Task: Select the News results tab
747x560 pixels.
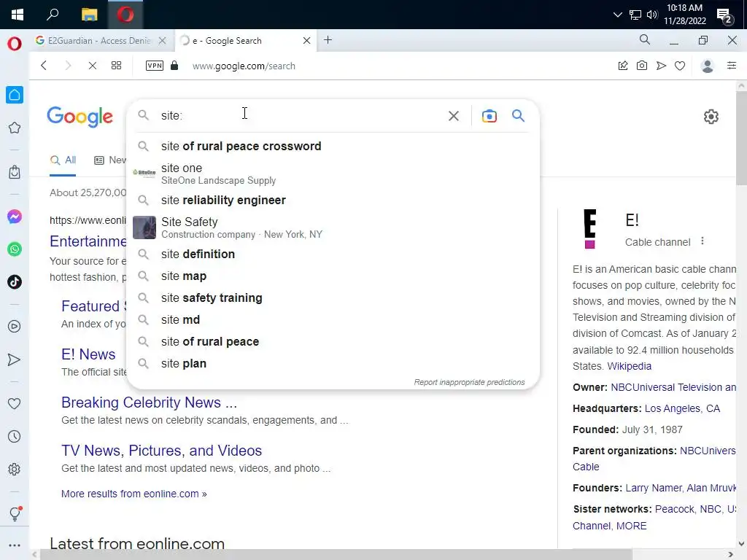Action: (x=111, y=160)
